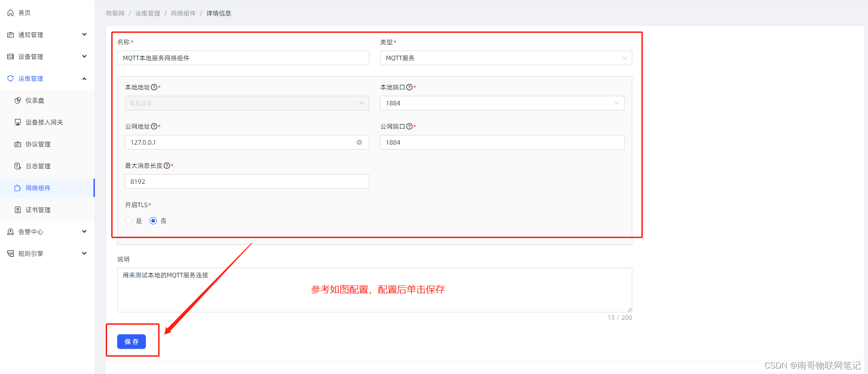Click the 设备管理 sidebar icon
The image size is (868, 374).
10,57
